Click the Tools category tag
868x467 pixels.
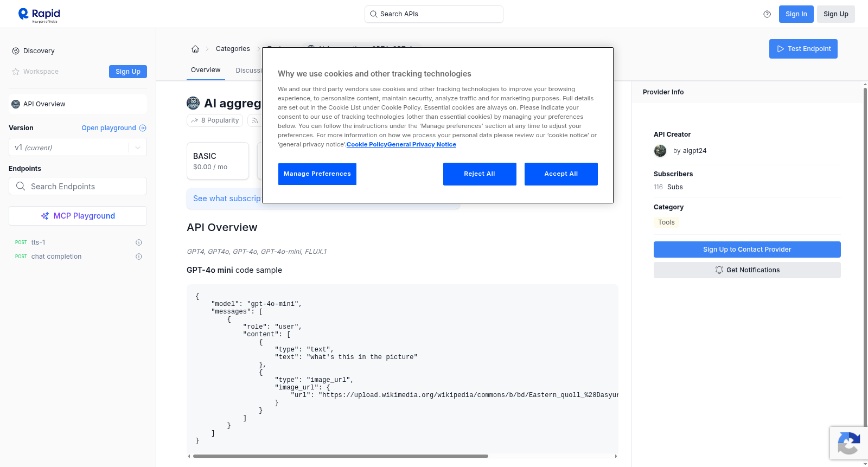tap(666, 222)
